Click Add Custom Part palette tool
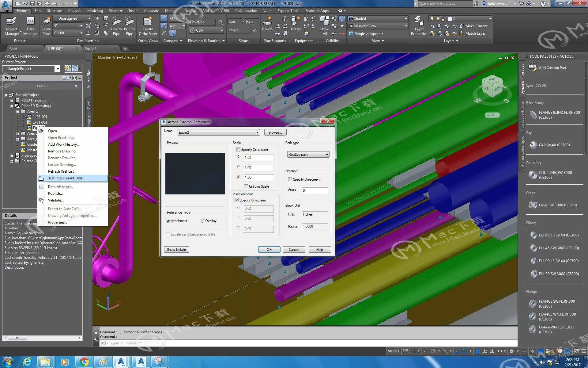Image resolution: width=588 pixels, height=368 pixels. pyautogui.click(x=548, y=67)
